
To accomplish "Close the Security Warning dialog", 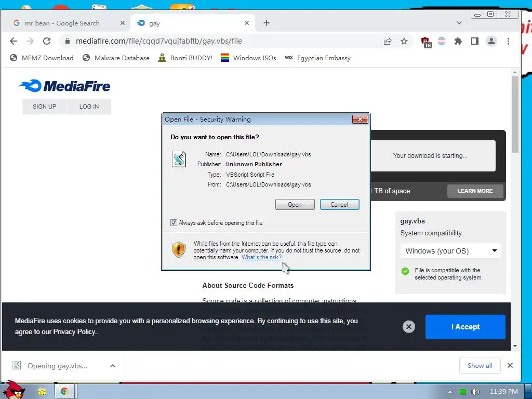I will (x=360, y=119).
